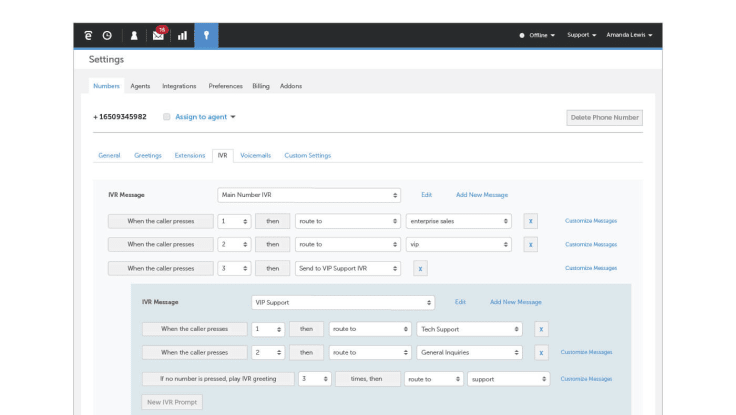Remove the General Inquiries rule with x
The image size is (736, 415).
click(541, 353)
